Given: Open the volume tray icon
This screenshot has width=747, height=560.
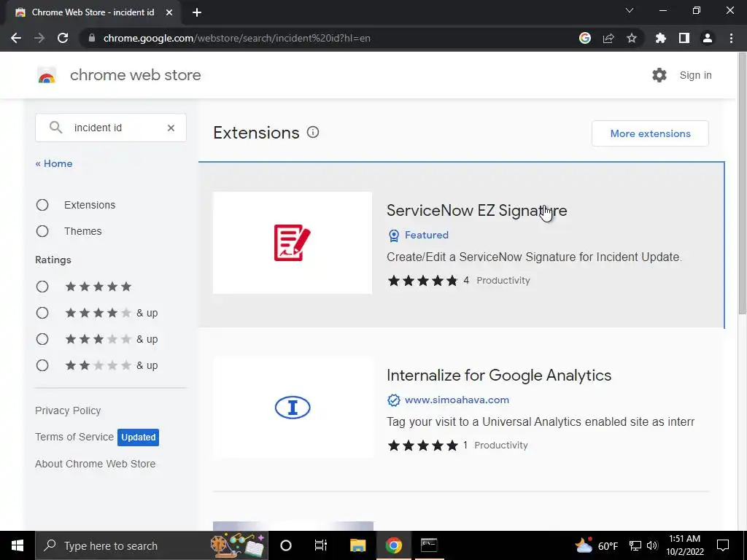Looking at the screenshot, I should pyautogui.click(x=651, y=545).
